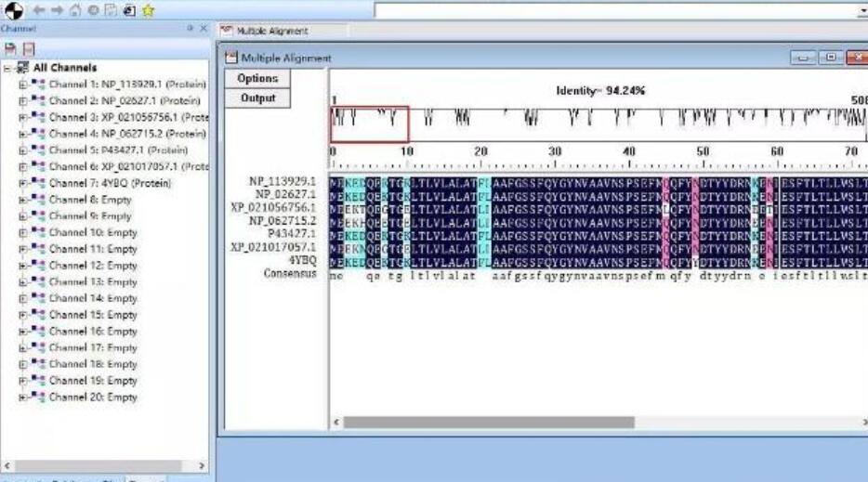Click the Channel panel horizontal scrollbar thumb

98,466
